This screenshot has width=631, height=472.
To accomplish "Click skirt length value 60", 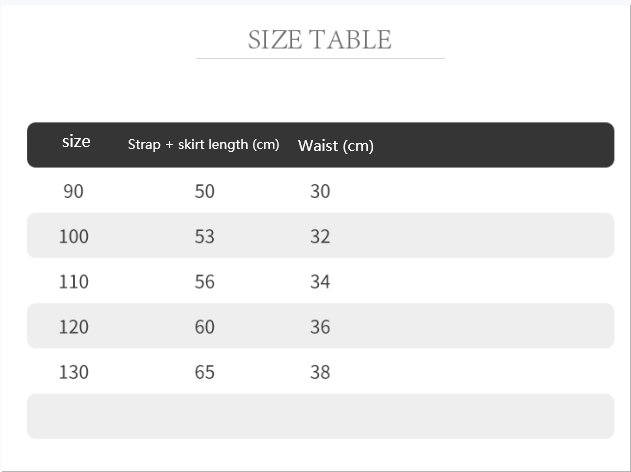I will tap(204, 327).
